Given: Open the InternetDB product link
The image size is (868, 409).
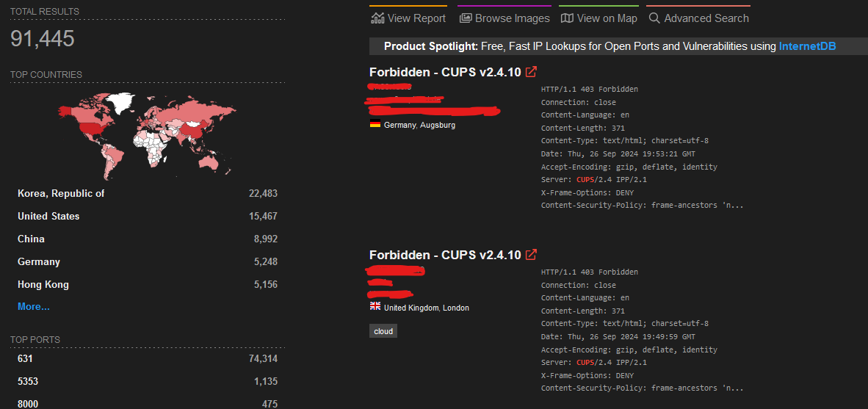Looking at the screenshot, I should coord(807,46).
